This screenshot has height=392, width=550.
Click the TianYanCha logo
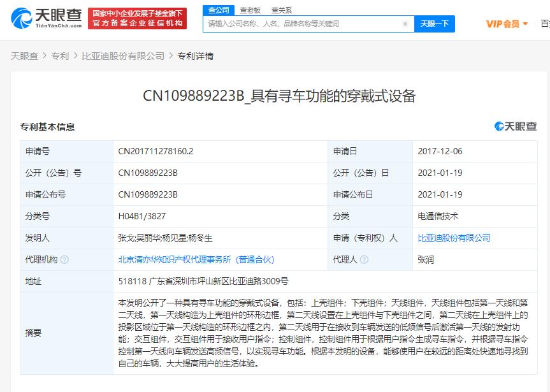[x=47, y=18]
